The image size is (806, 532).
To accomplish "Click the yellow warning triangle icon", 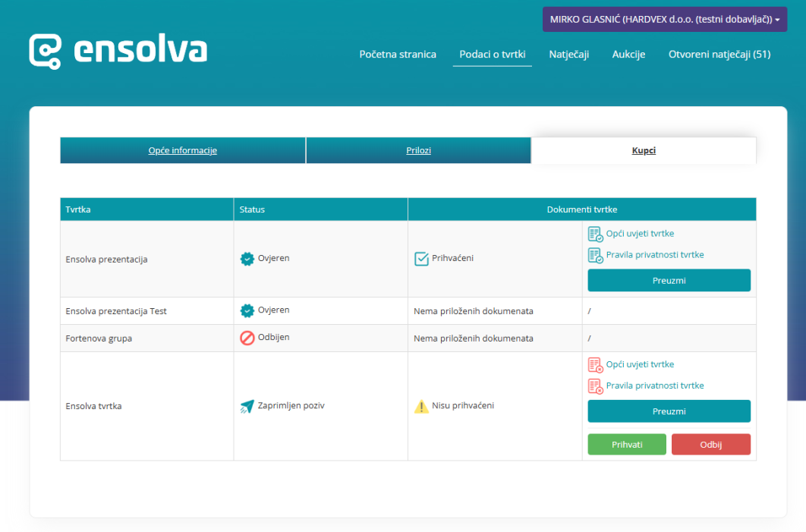I will pyautogui.click(x=421, y=406).
